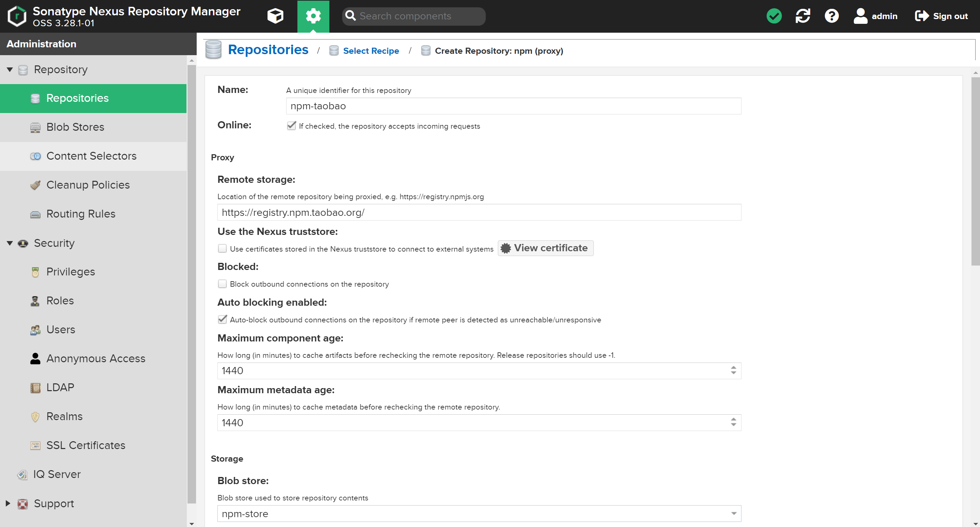
Task: Click the View certificate button
Action: click(545, 248)
